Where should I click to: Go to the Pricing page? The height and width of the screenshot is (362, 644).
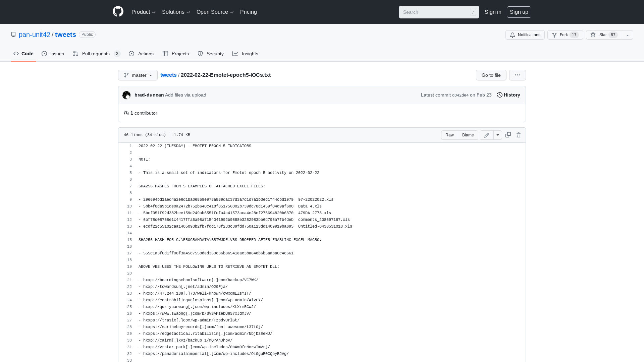(249, 12)
